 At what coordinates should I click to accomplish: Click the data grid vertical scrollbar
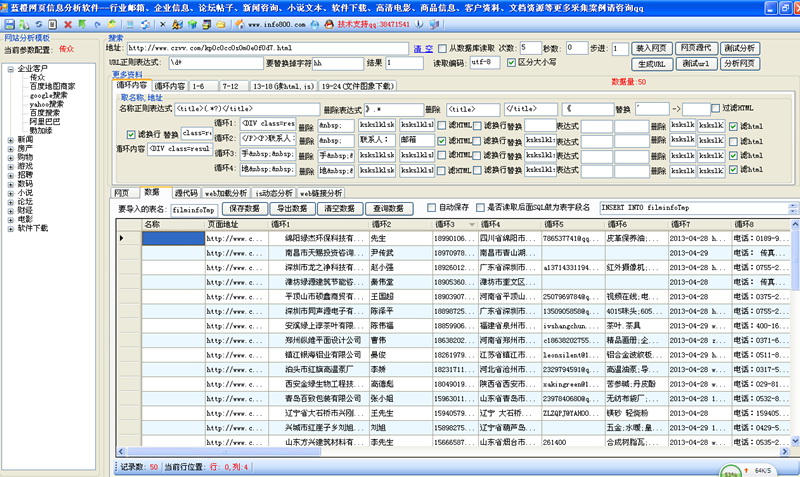[793, 330]
